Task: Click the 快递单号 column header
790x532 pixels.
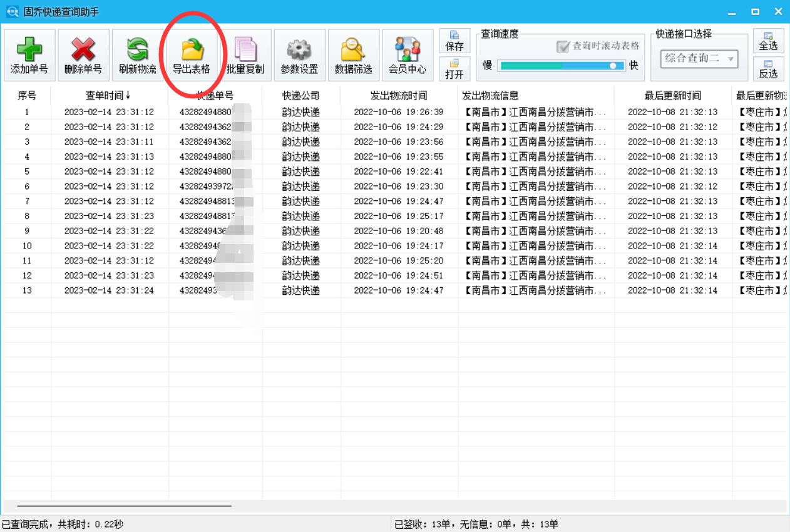Action: [x=213, y=95]
